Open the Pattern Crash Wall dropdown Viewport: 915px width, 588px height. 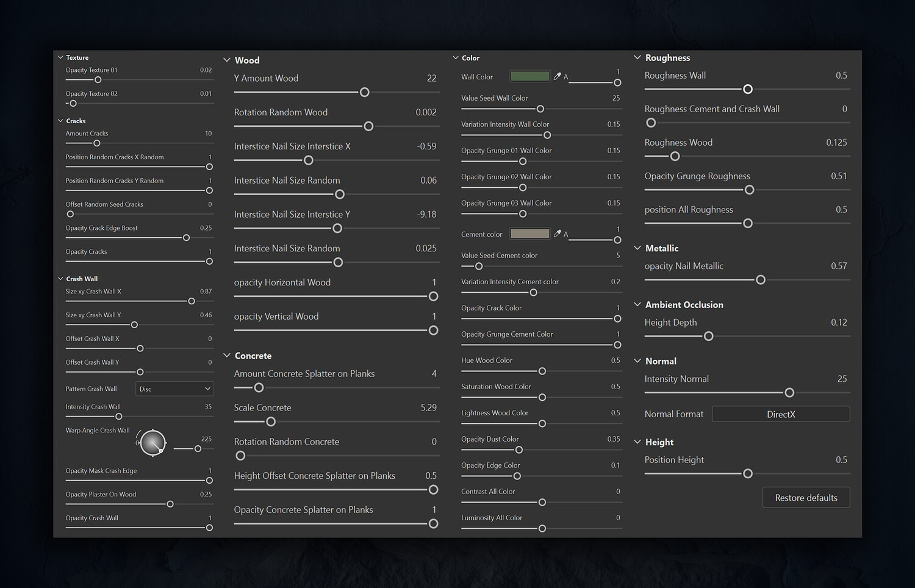click(x=174, y=389)
